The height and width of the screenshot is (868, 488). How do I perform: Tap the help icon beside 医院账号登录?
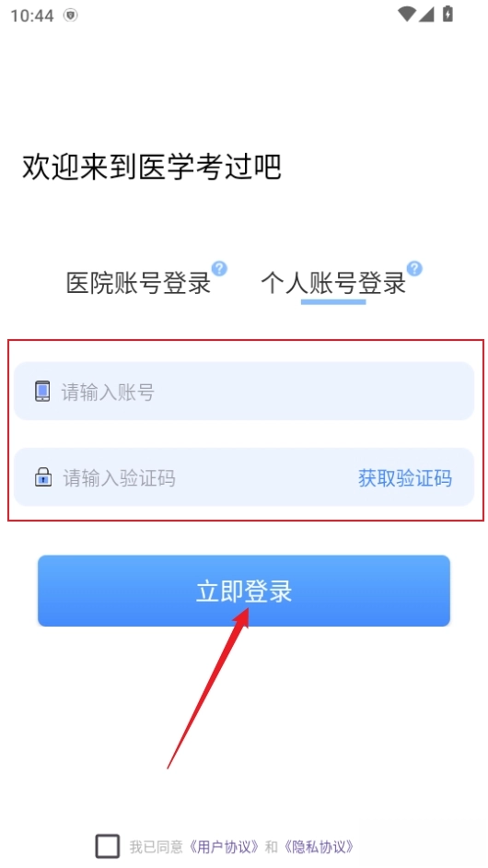click(x=219, y=269)
